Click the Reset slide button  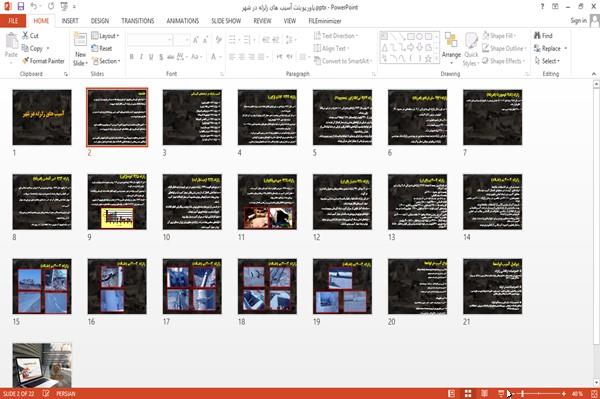tap(102, 48)
